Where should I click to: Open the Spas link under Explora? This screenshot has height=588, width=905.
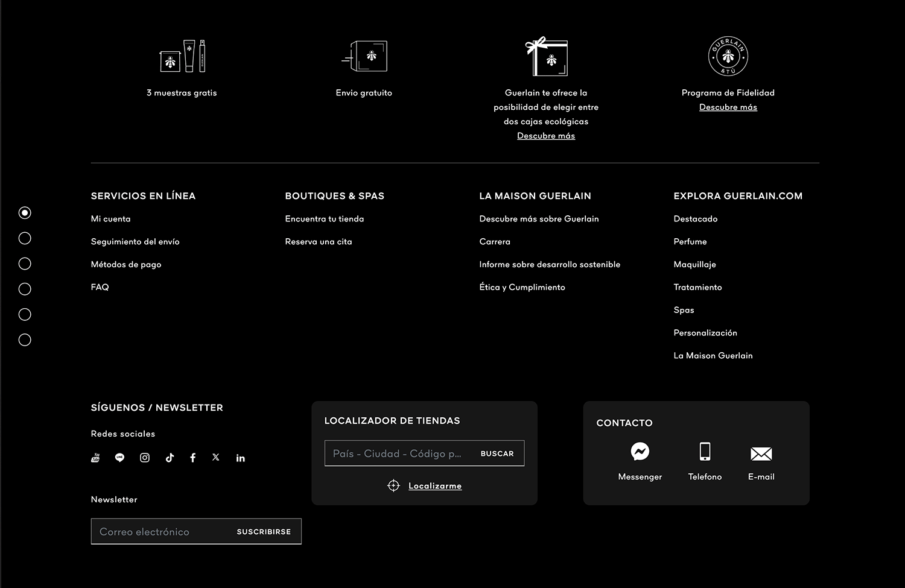684,310
